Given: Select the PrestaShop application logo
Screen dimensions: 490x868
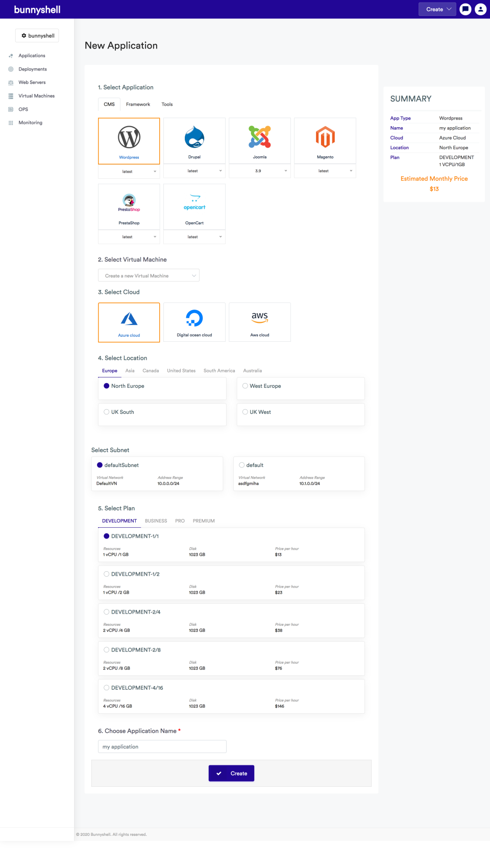Looking at the screenshot, I should click(x=129, y=203).
